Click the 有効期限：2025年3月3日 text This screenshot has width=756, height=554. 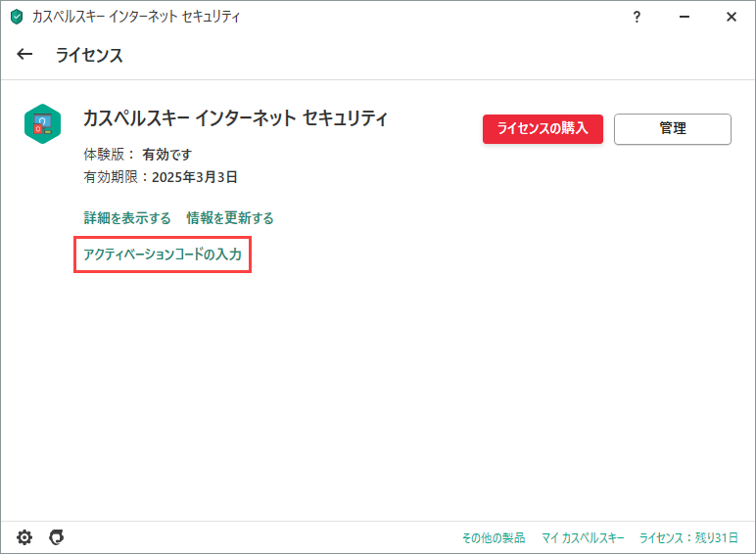(x=161, y=177)
